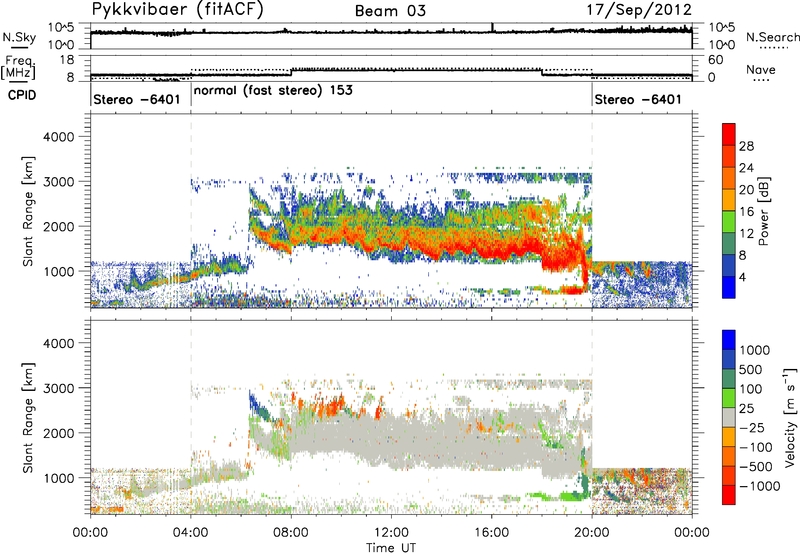Click the "4000" tick of the velocity panel
The width and height of the screenshot is (800, 554).
(x=61, y=343)
